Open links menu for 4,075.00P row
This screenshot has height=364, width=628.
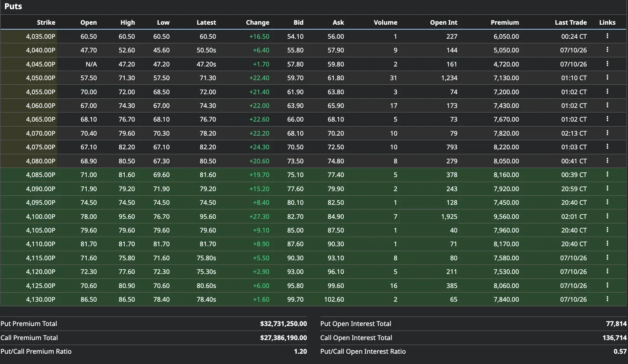(x=607, y=147)
